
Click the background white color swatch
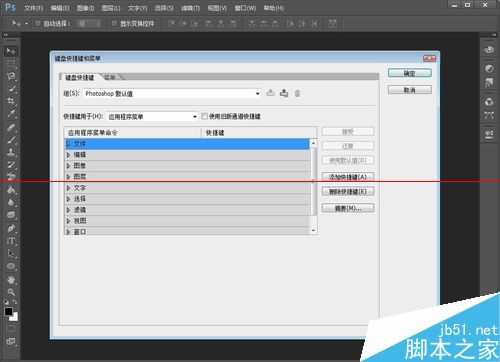coord(14,317)
